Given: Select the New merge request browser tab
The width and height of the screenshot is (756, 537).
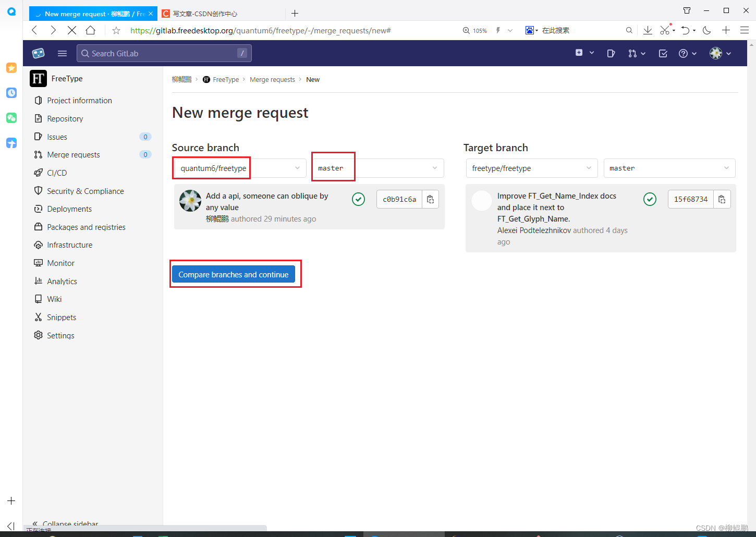Looking at the screenshot, I should click(93, 14).
